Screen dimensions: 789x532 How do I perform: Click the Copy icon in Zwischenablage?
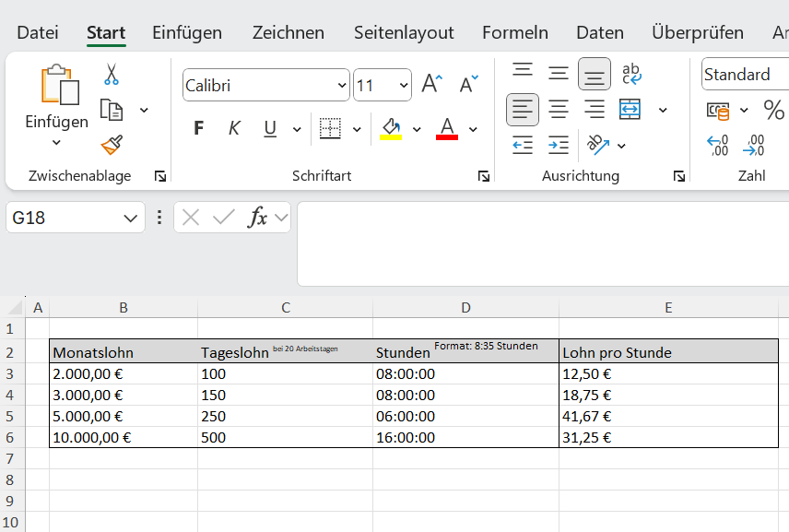pos(112,110)
